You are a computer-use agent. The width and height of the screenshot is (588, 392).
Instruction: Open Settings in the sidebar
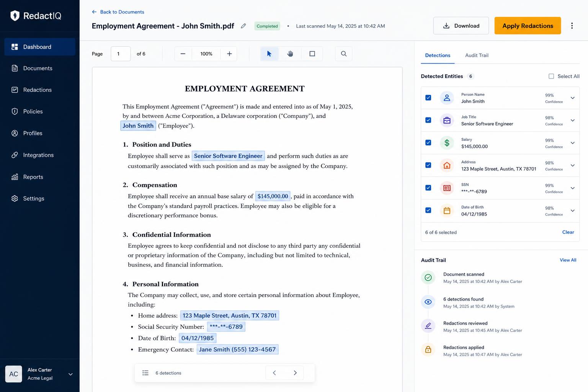[40, 199]
